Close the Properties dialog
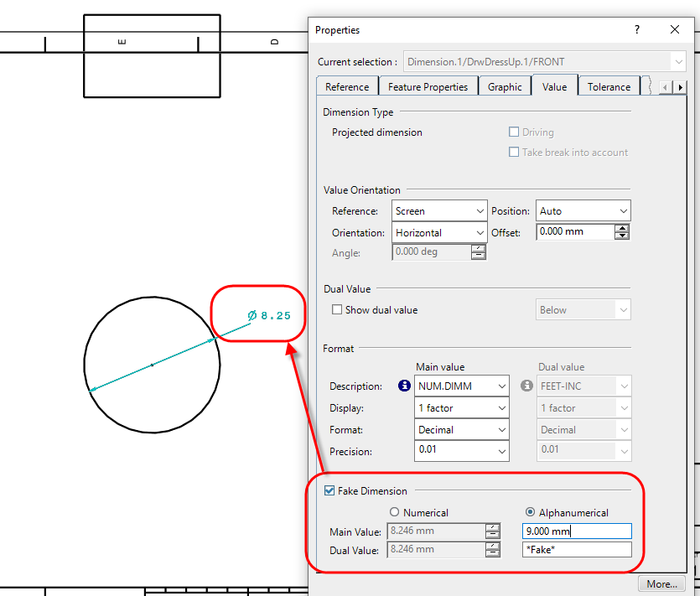Screen dimensions: 700x596 pos(675,29)
